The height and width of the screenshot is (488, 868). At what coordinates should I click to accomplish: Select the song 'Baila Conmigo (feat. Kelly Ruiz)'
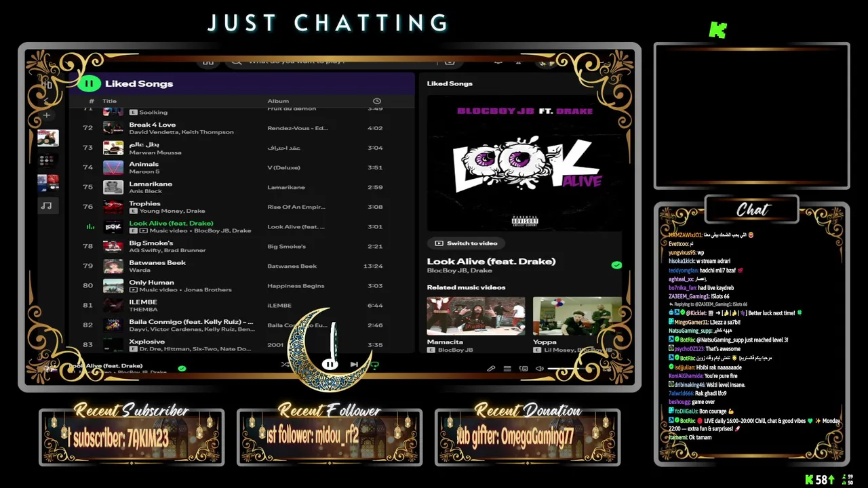pyautogui.click(x=192, y=321)
